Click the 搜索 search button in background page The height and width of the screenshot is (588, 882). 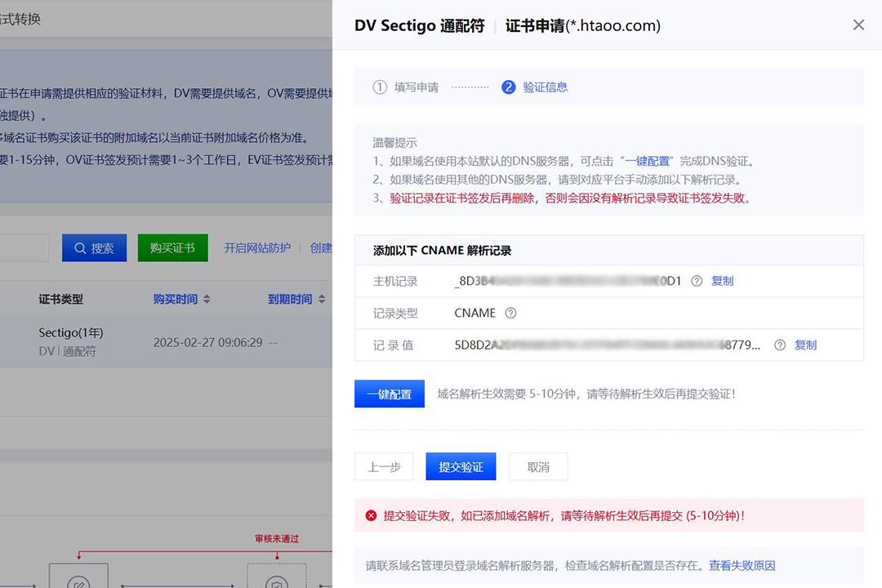tap(95, 247)
